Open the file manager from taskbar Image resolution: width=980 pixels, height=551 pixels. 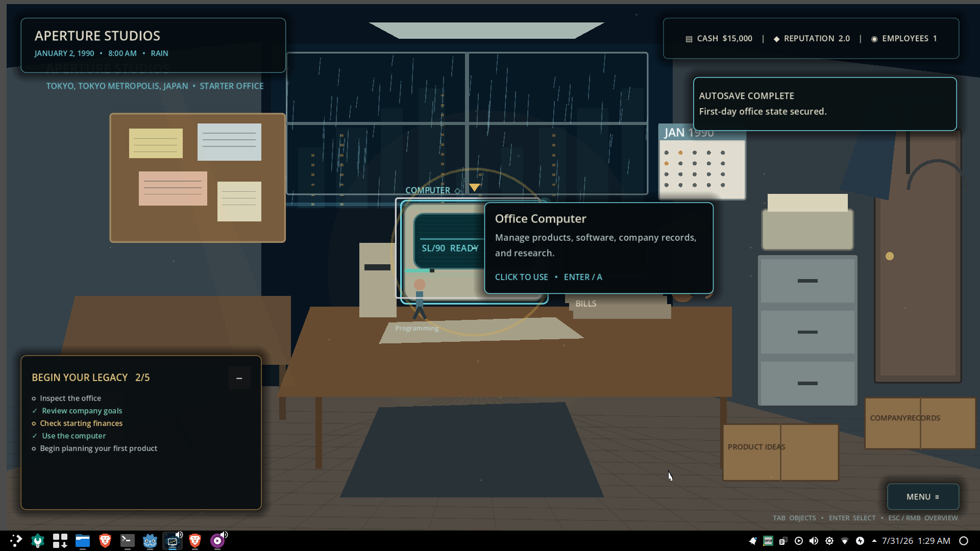click(x=83, y=541)
